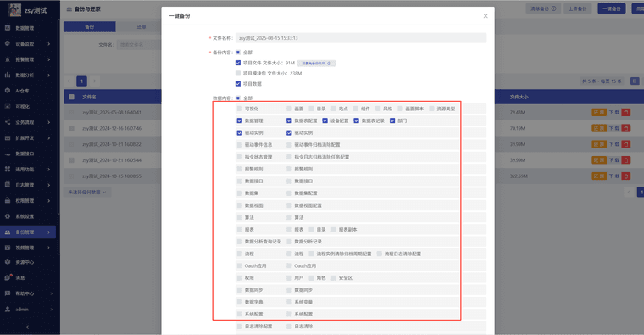
Task: Open 数据分析 via its bar chart icon
Action: (x=8, y=75)
